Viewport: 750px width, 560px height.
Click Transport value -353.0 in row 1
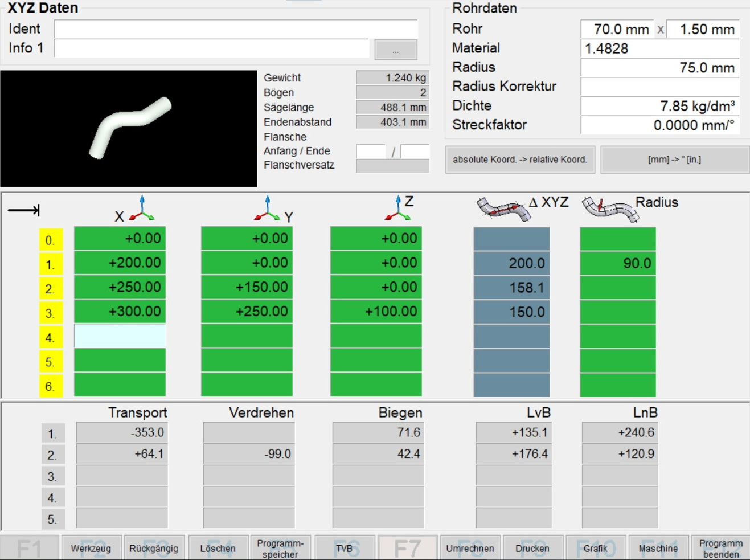122,432
